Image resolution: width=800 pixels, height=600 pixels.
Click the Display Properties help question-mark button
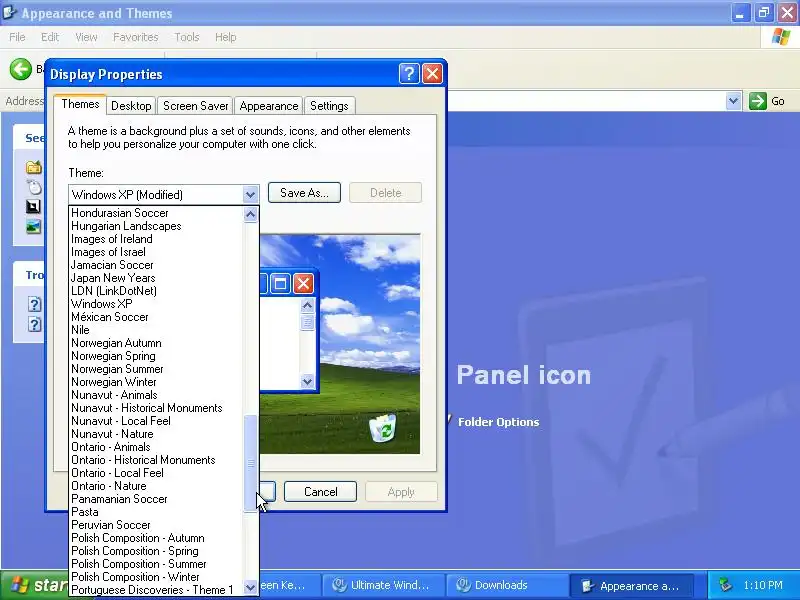409,74
